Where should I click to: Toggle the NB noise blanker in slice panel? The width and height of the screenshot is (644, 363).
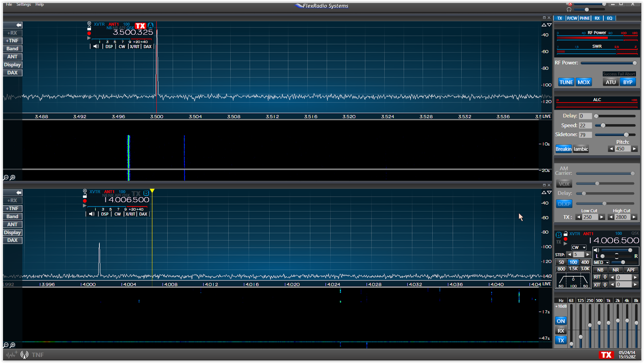pos(600,270)
